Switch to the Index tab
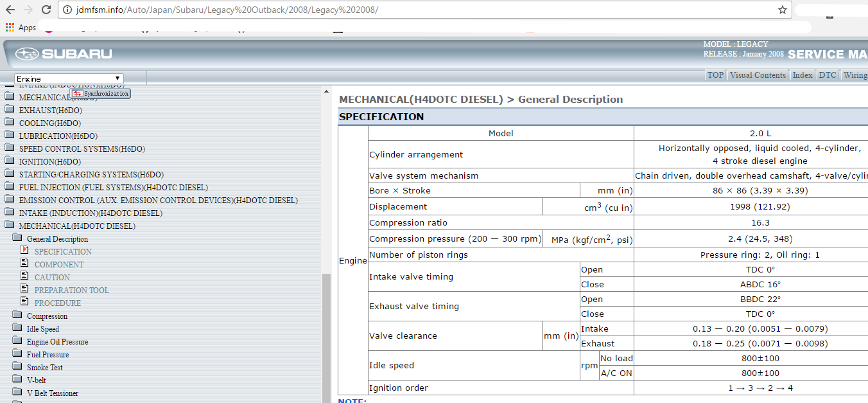The image size is (868, 403). click(x=802, y=75)
